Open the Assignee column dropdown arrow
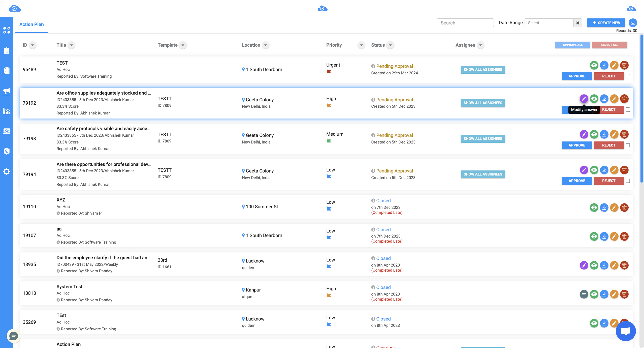 [x=480, y=45]
